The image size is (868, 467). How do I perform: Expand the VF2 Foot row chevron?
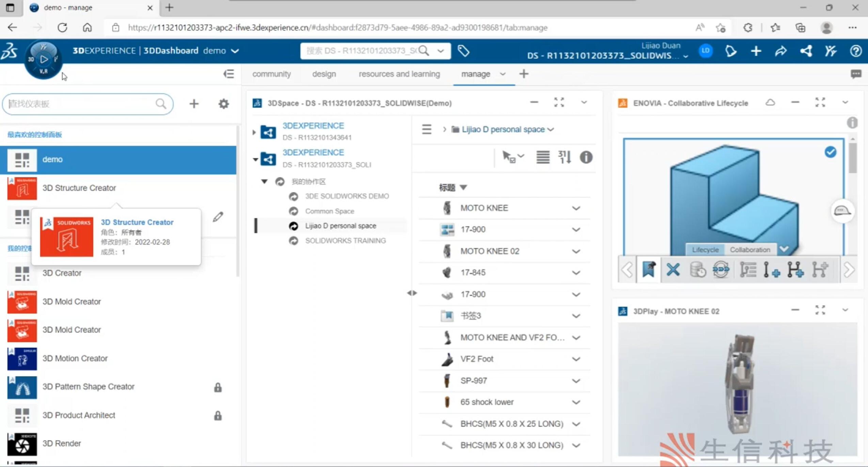576,359
